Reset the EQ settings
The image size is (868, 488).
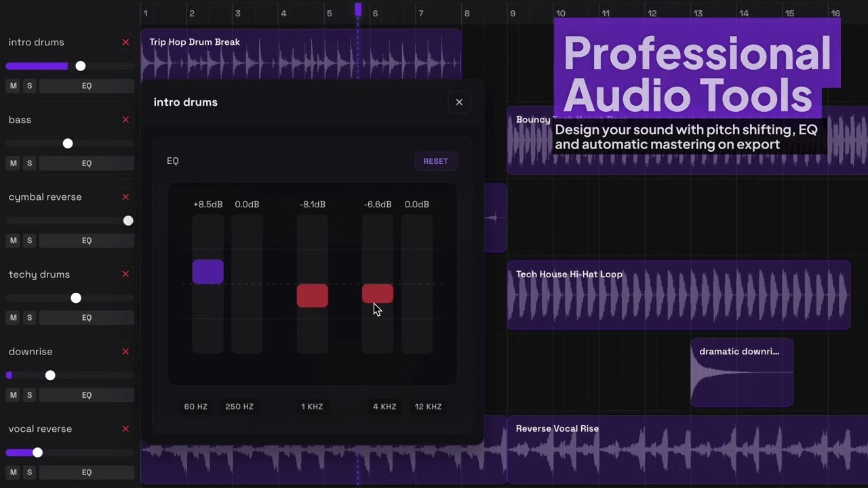point(435,161)
